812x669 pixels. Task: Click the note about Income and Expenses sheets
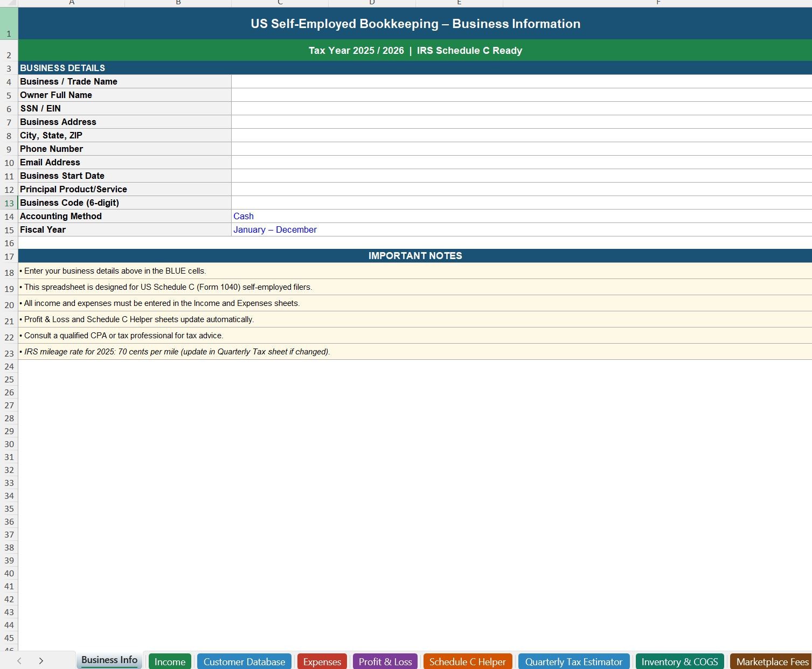415,303
